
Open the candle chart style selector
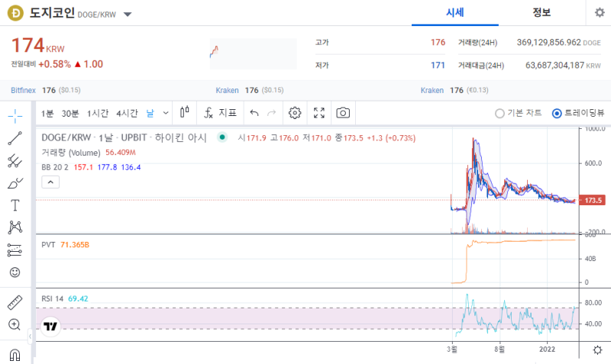185,112
